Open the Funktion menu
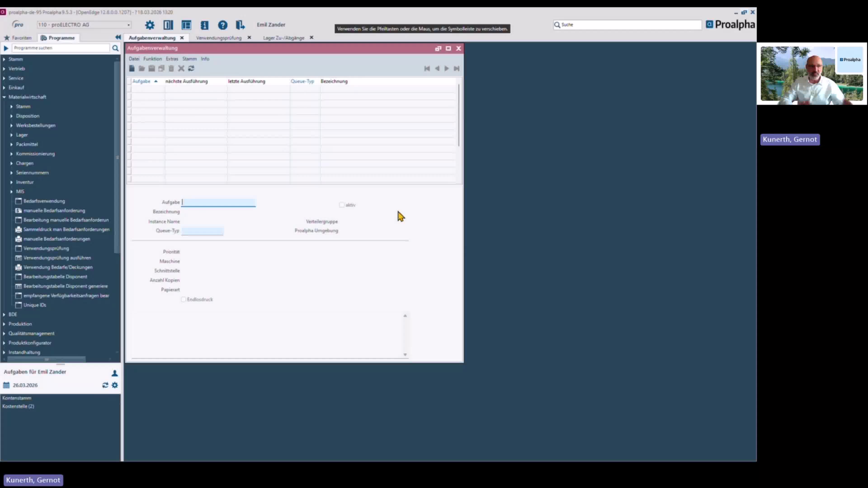The height and width of the screenshot is (488, 868). 152,59
